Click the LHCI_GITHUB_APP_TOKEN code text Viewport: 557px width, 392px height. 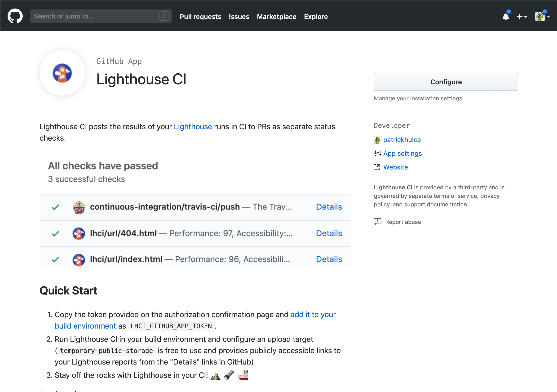tap(171, 326)
